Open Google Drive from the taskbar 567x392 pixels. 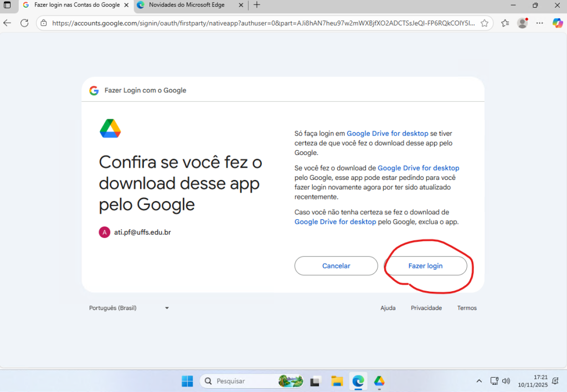(379, 381)
